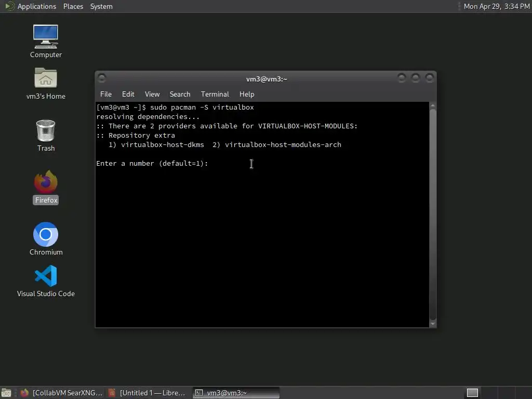Image resolution: width=532 pixels, height=399 pixels.
Task: Open the System menu
Action: pos(101,6)
